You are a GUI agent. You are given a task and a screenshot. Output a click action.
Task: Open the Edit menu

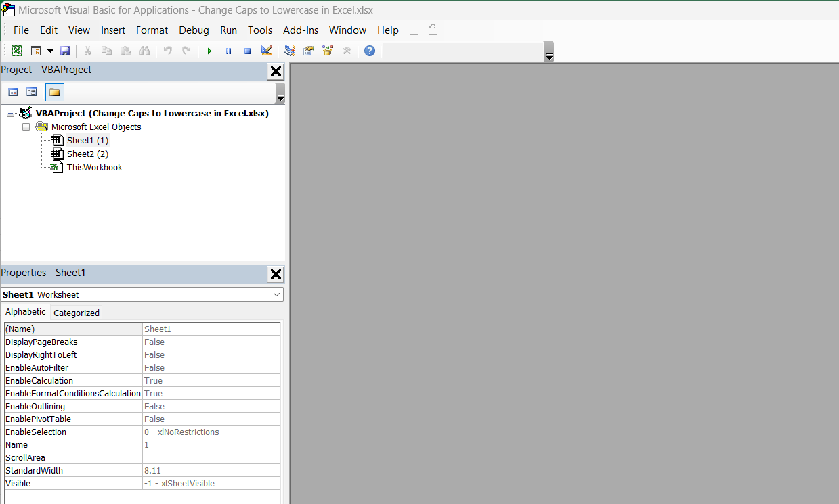pos(49,30)
